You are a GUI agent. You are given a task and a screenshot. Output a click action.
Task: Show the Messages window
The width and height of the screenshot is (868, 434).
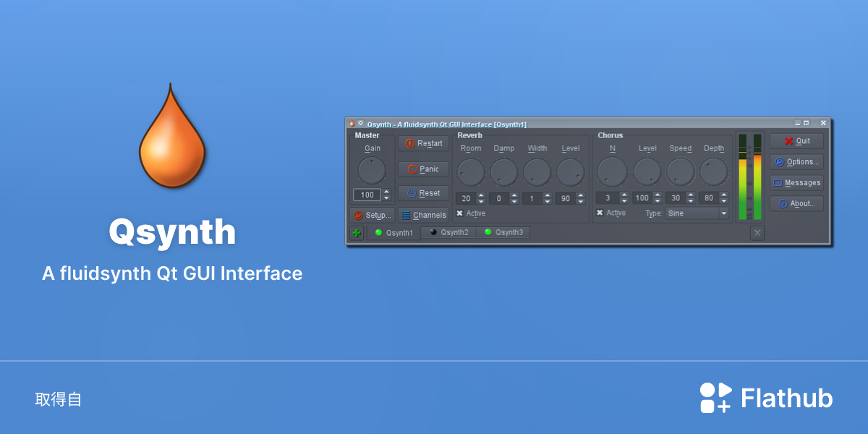796,183
